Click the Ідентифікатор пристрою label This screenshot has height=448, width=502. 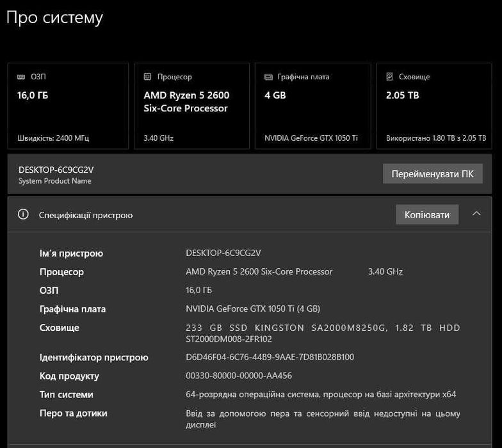(x=93, y=357)
